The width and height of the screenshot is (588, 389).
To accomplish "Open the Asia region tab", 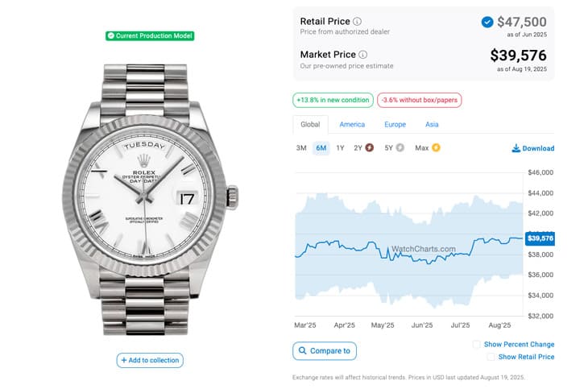I will pos(432,125).
